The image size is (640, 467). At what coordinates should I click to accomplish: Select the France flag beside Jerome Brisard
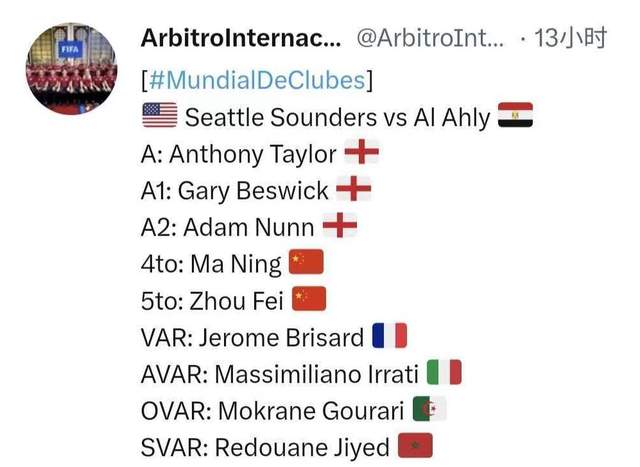(390, 336)
